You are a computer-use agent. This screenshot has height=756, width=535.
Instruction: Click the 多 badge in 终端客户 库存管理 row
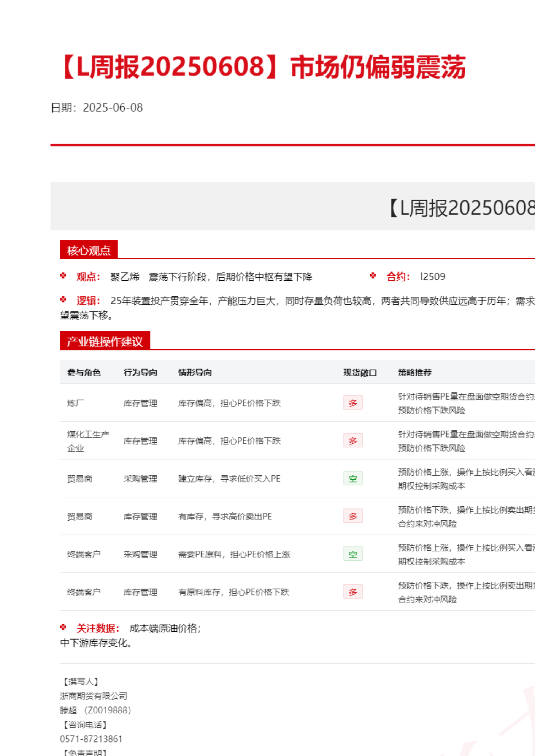(353, 592)
